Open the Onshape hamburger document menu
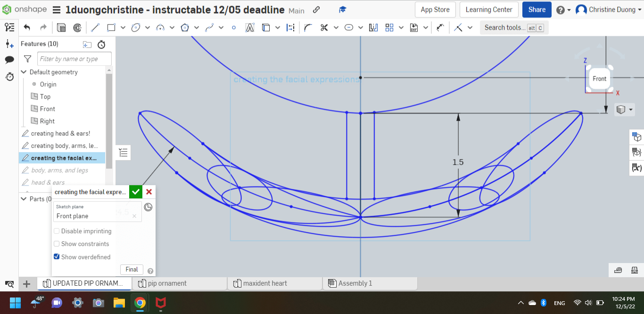The image size is (644, 314). pyautogui.click(x=56, y=10)
